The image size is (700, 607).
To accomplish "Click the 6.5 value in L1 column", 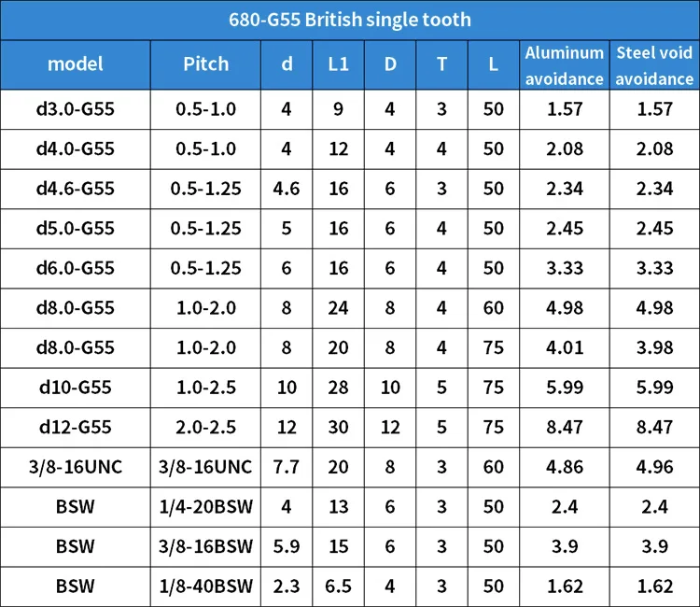I will click(x=338, y=586).
